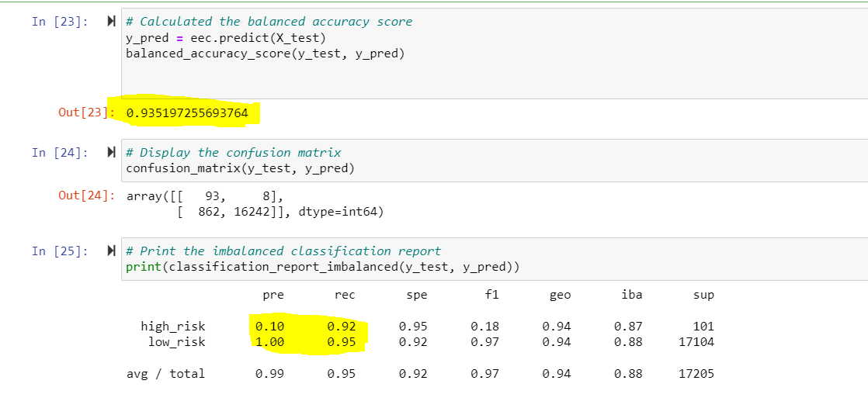This screenshot has width=868, height=415.
Task: Click inside the balanced accuracy code cell
Action: 495,54
